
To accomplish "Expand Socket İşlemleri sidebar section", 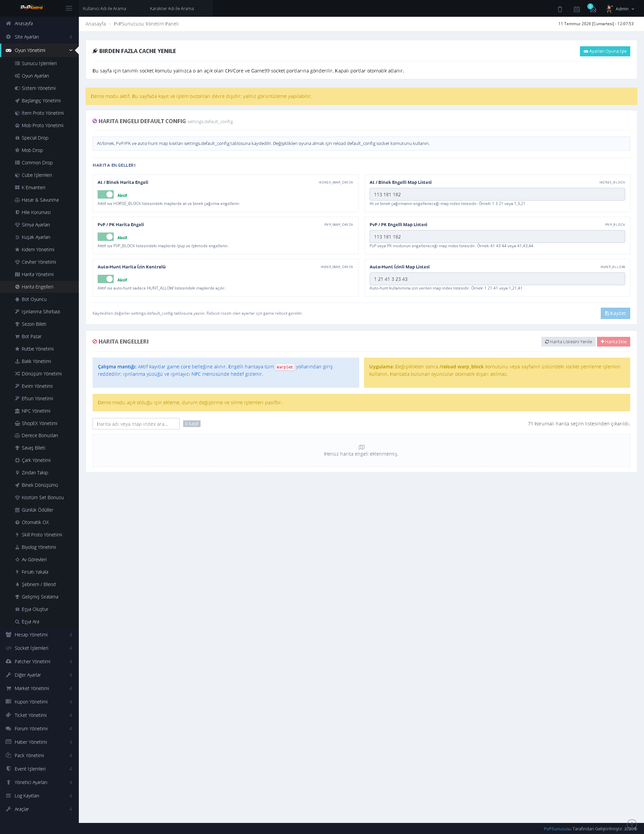I will click(x=39, y=648).
